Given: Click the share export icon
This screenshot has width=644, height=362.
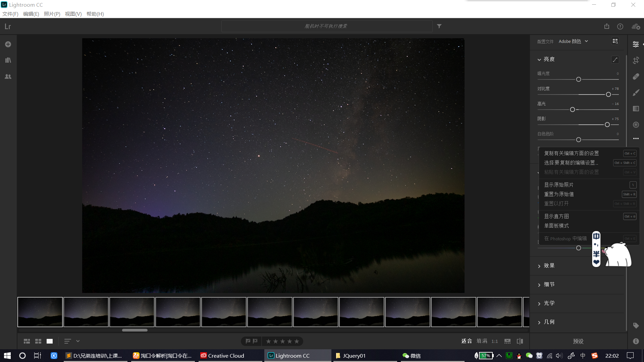Looking at the screenshot, I should (607, 26).
